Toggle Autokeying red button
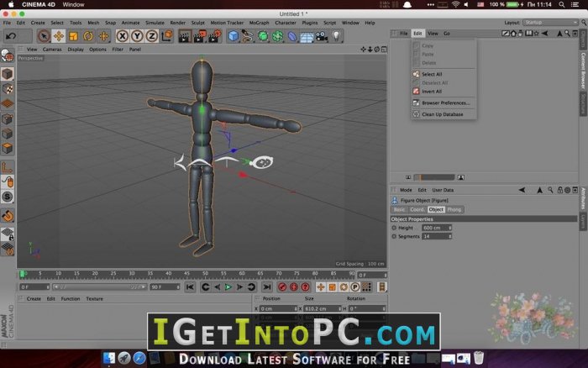Screen dimensions: 588x368 click(x=294, y=287)
